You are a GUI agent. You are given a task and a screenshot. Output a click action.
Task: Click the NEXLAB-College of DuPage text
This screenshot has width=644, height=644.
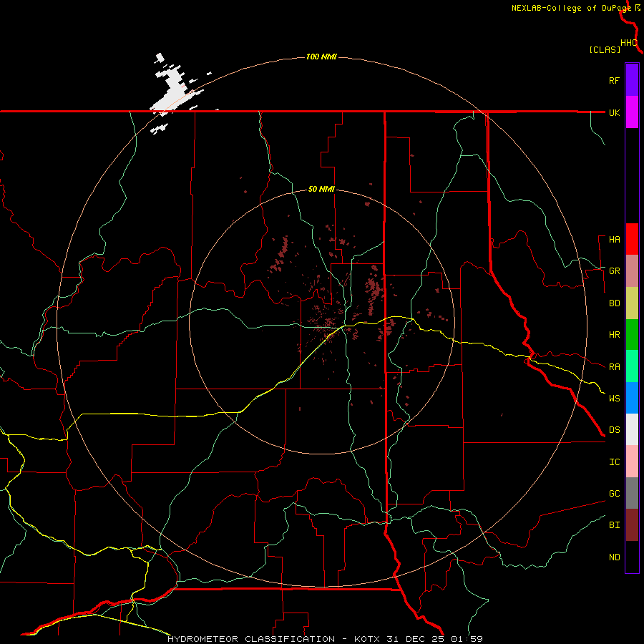571,8
